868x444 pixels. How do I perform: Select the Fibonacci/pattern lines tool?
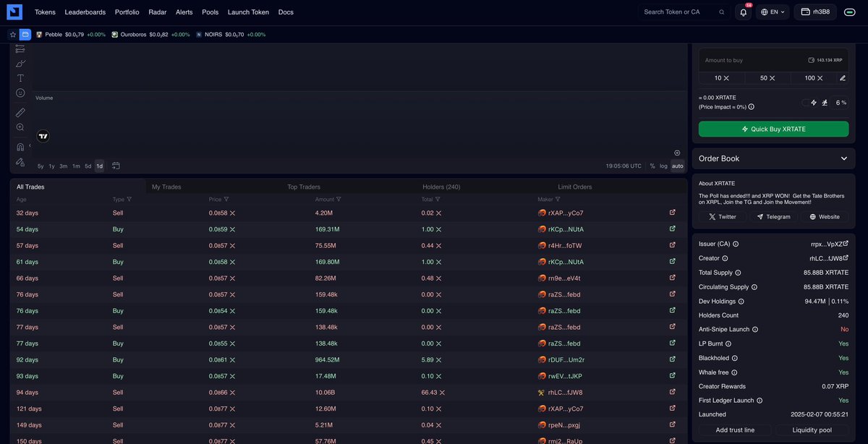(x=20, y=48)
